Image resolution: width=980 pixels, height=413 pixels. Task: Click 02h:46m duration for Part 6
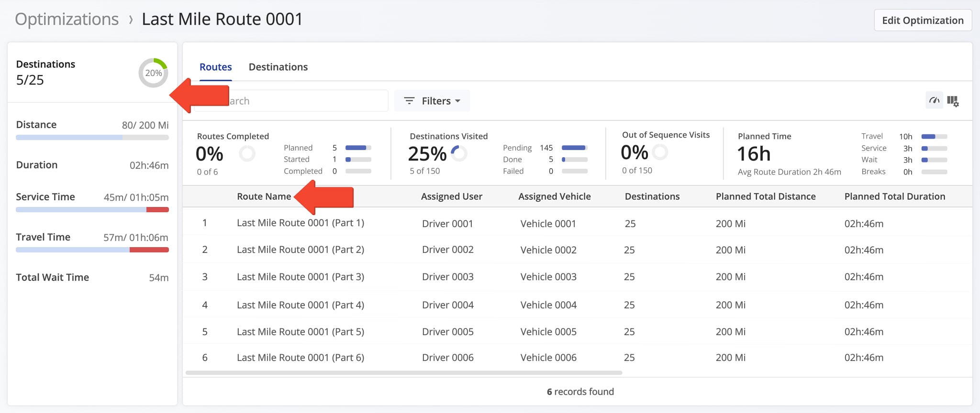coord(864,358)
